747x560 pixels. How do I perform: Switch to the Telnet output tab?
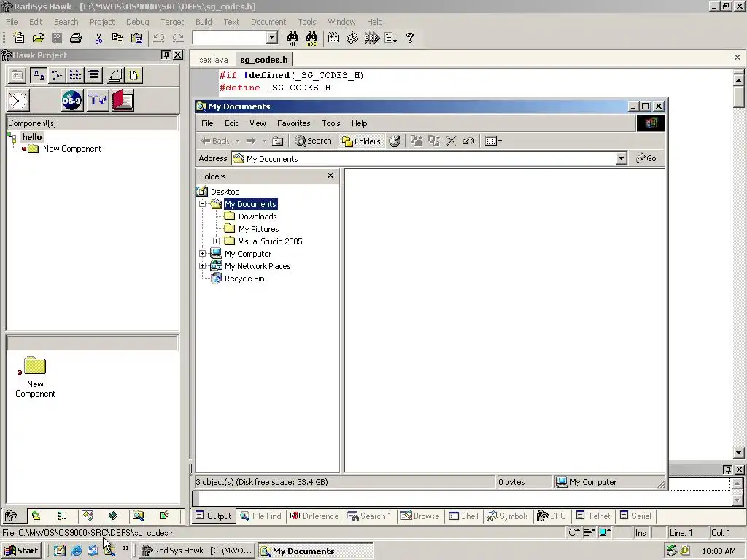592,516
